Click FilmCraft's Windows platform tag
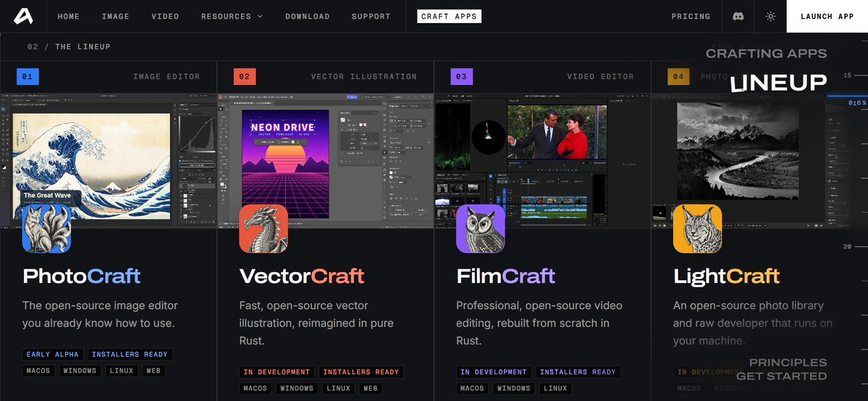 click(514, 389)
